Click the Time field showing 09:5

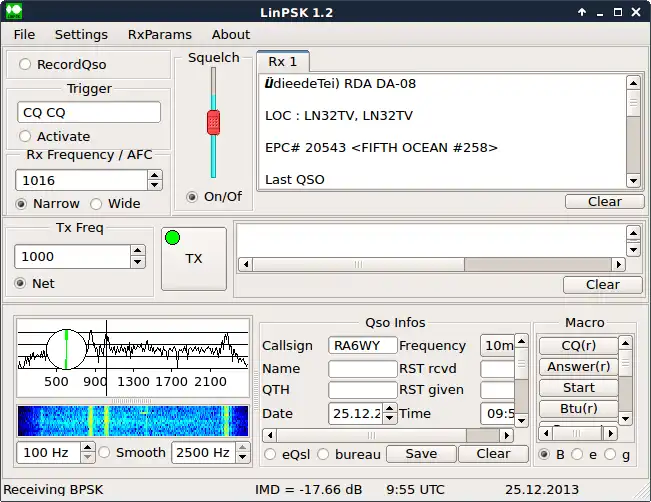pyautogui.click(x=497, y=414)
